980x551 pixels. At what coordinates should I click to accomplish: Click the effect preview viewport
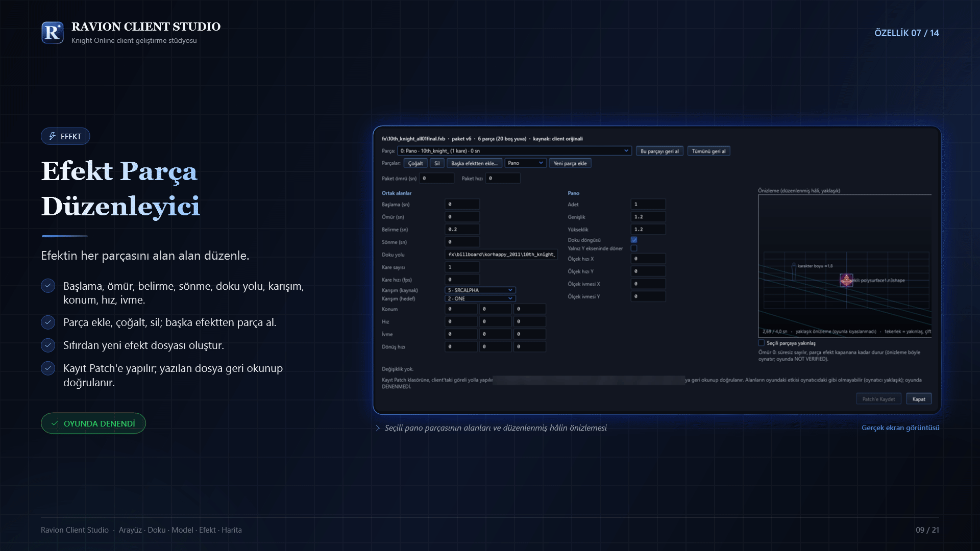(845, 266)
